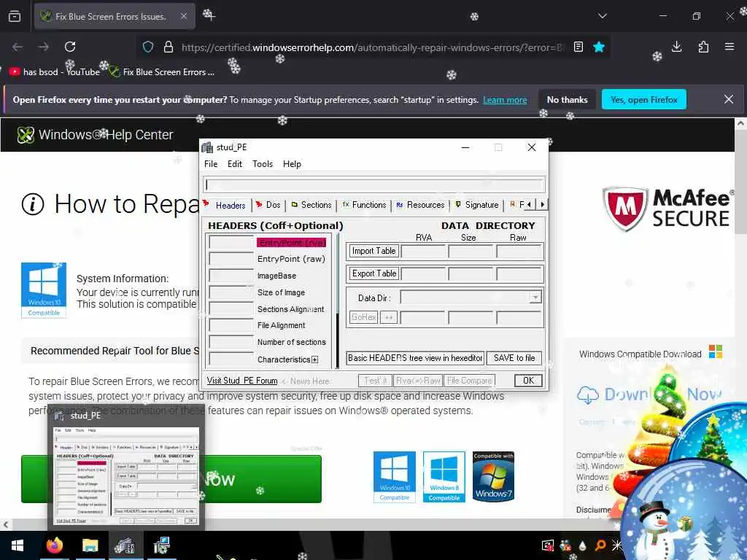Open the Firefox hamburger menu

click(x=729, y=47)
